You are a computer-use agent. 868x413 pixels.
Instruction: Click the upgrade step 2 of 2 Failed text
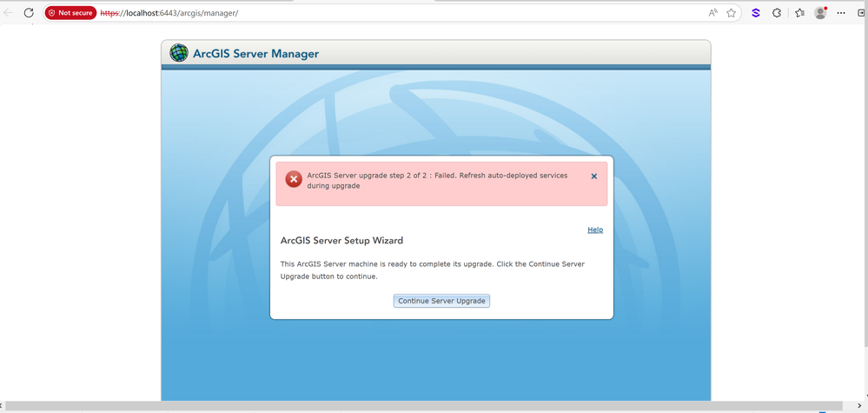pos(437,181)
